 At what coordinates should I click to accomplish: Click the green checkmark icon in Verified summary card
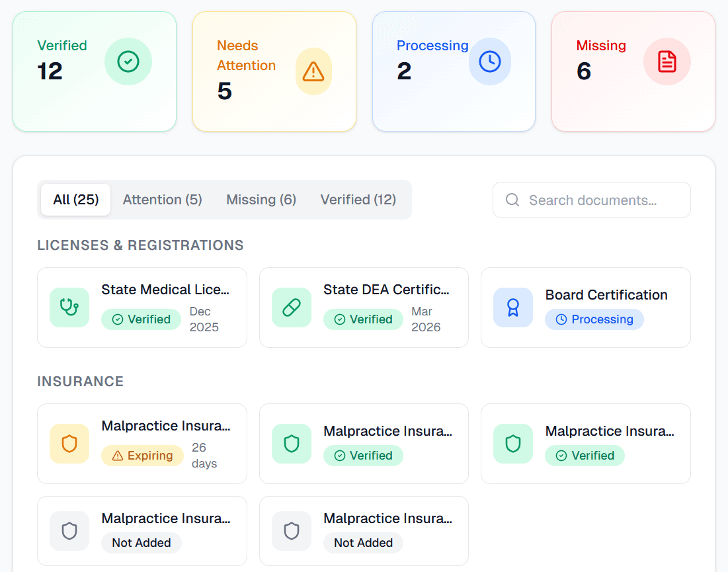(128, 61)
